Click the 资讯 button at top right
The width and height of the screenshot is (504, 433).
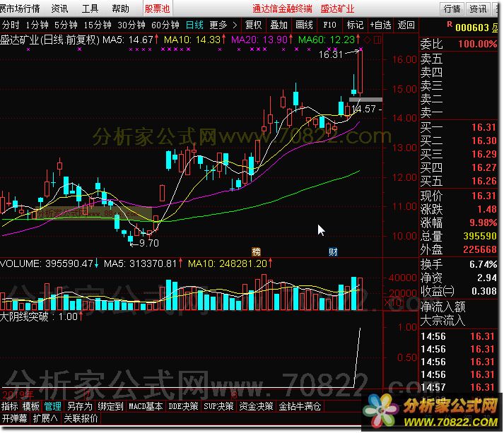tap(478, 8)
